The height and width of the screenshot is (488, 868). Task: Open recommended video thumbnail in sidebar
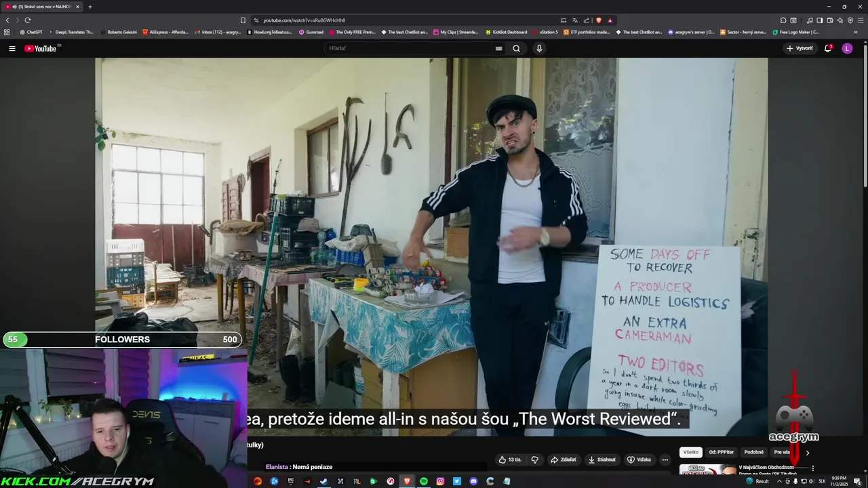point(707,469)
